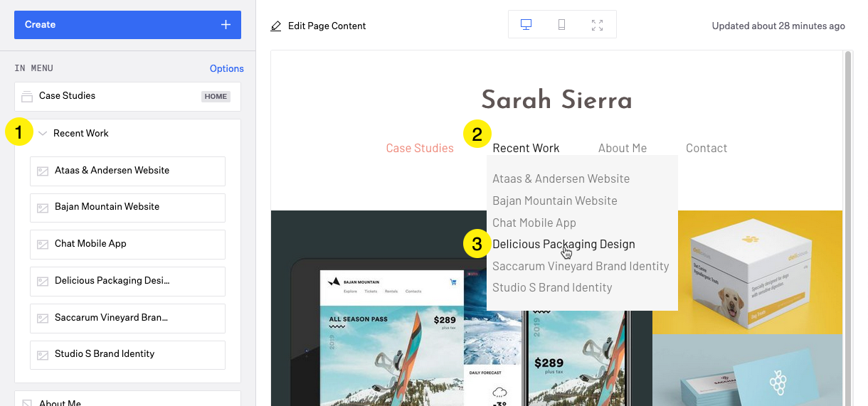
Task: Open Contact in site navigation
Action: tap(706, 148)
